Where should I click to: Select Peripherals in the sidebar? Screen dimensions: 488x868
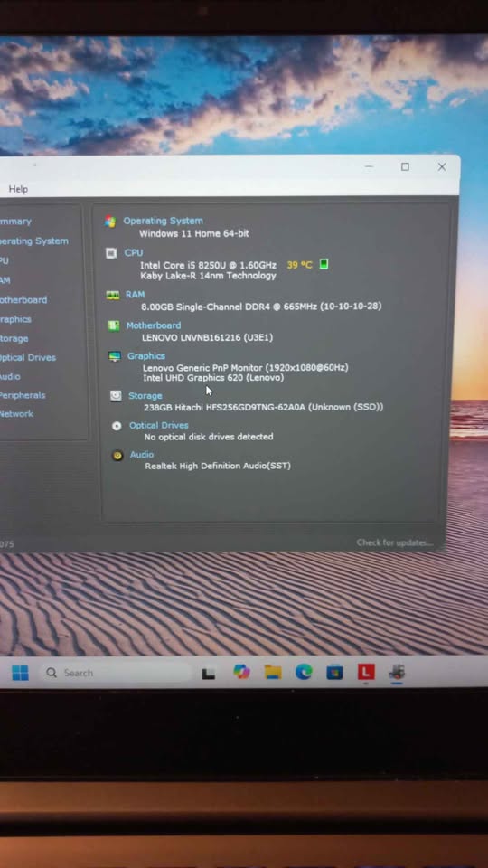[22, 395]
